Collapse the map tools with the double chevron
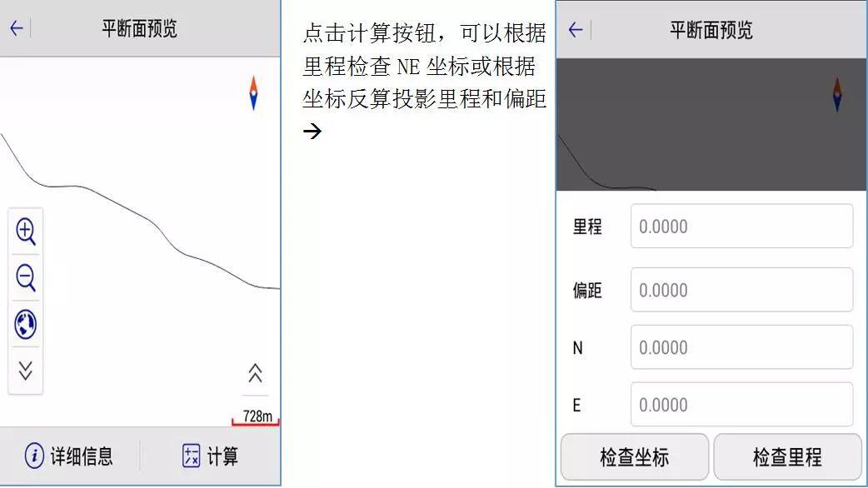Screen dimensions: 868x488 (x=25, y=371)
